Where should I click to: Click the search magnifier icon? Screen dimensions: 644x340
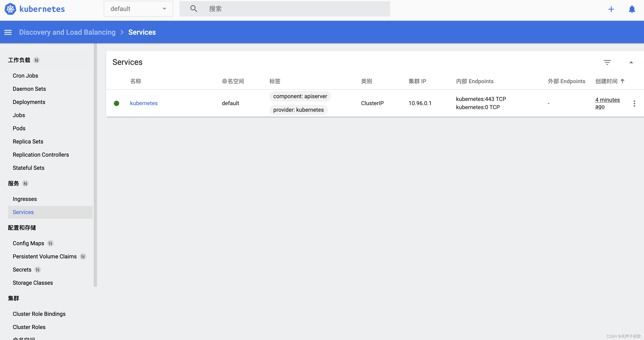tap(193, 9)
